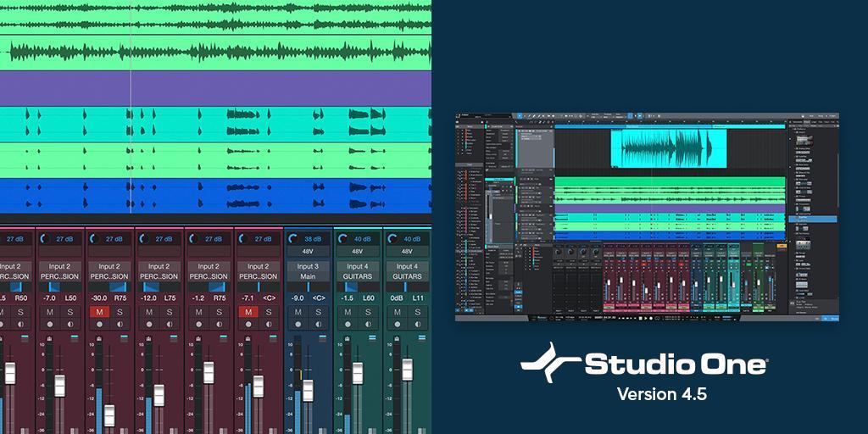Enable input monitor on -7.1 <C> channel
The image size is (868, 434).
point(269,325)
